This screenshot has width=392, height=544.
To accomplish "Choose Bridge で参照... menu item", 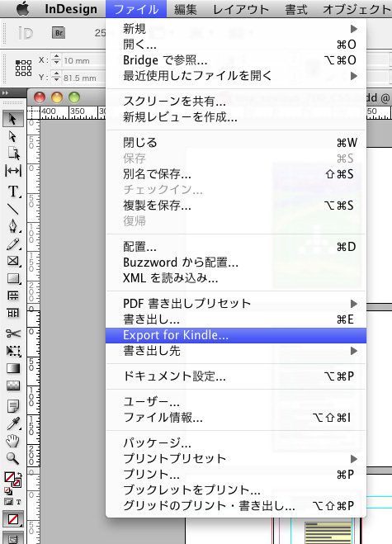I will click(x=236, y=60).
